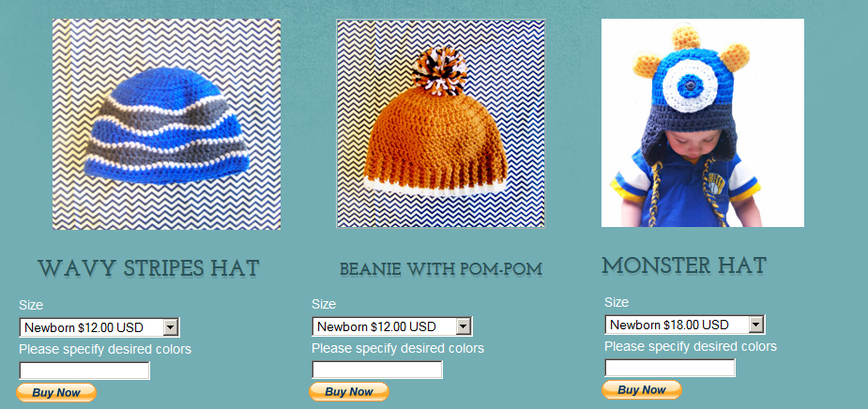Open the blue wavy stripes hat photo
The width and height of the screenshot is (868, 409).
tap(167, 124)
